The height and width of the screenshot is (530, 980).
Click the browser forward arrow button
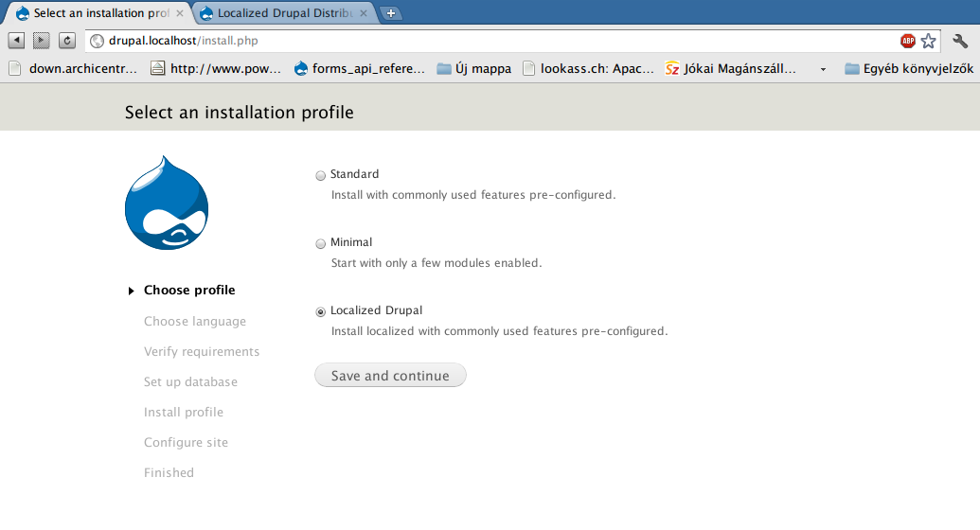tap(42, 41)
